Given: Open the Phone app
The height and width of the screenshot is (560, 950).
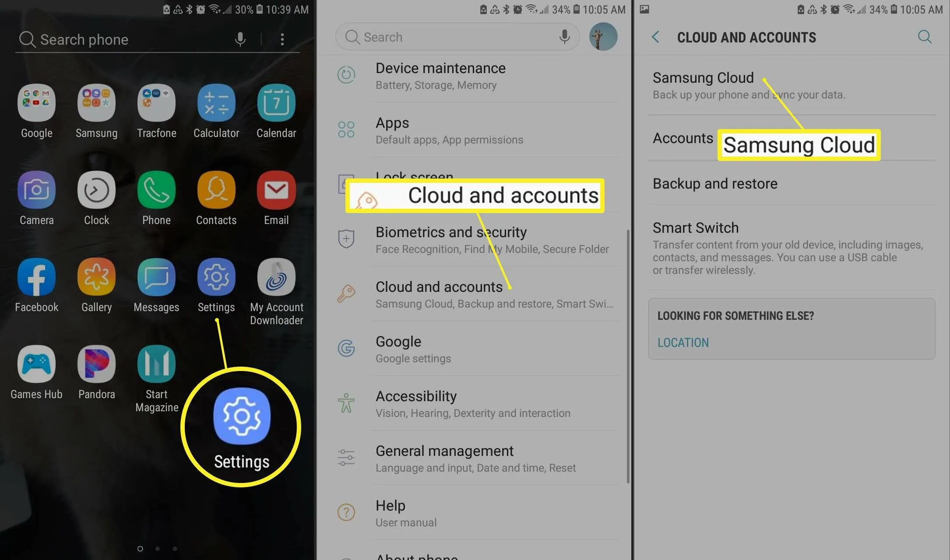Looking at the screenshot, I should pyautogui.click(x=156, y=189).
